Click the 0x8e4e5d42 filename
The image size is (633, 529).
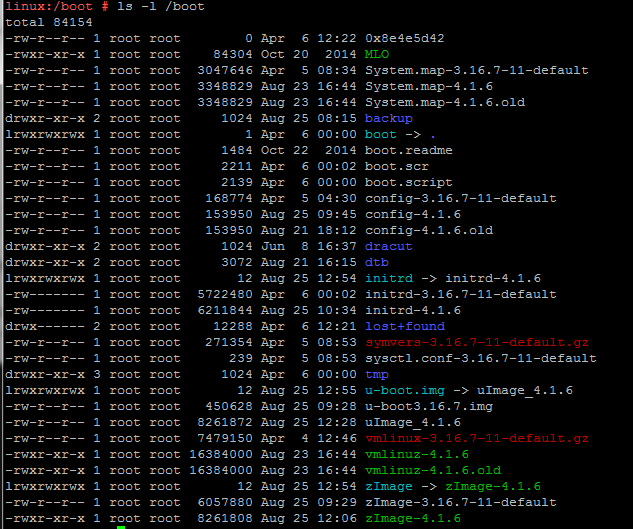pos(405,38)
